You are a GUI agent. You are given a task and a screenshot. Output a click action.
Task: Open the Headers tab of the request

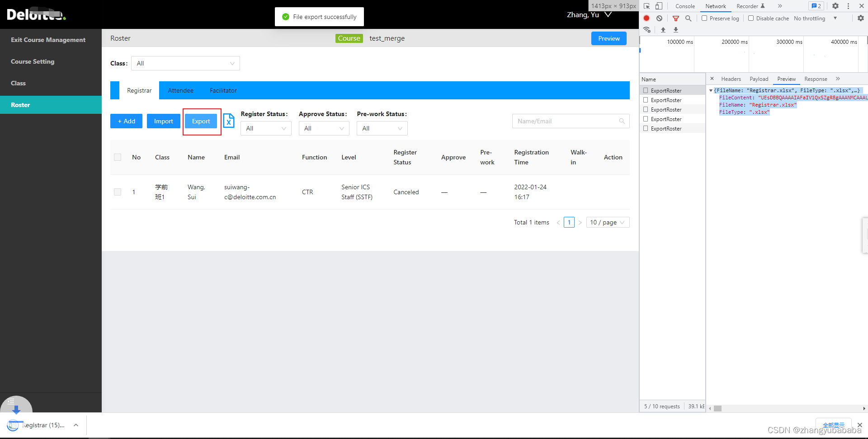click(x=731, y=79)
